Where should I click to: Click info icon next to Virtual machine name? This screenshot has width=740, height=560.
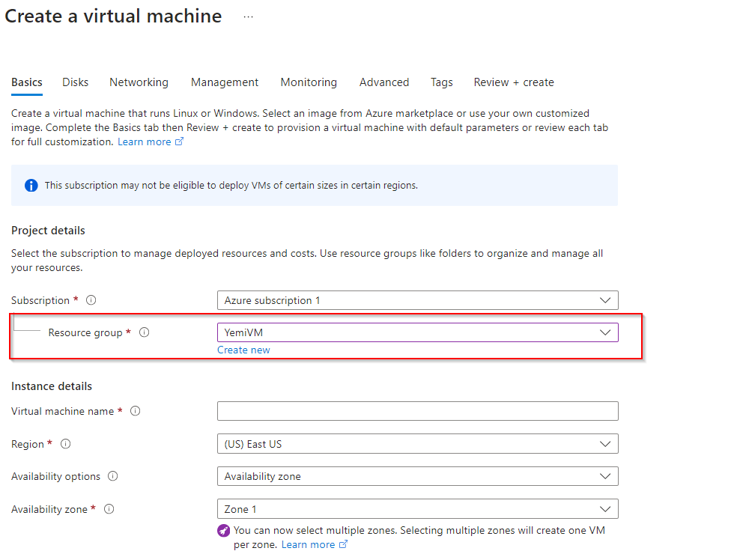[136, 411]
